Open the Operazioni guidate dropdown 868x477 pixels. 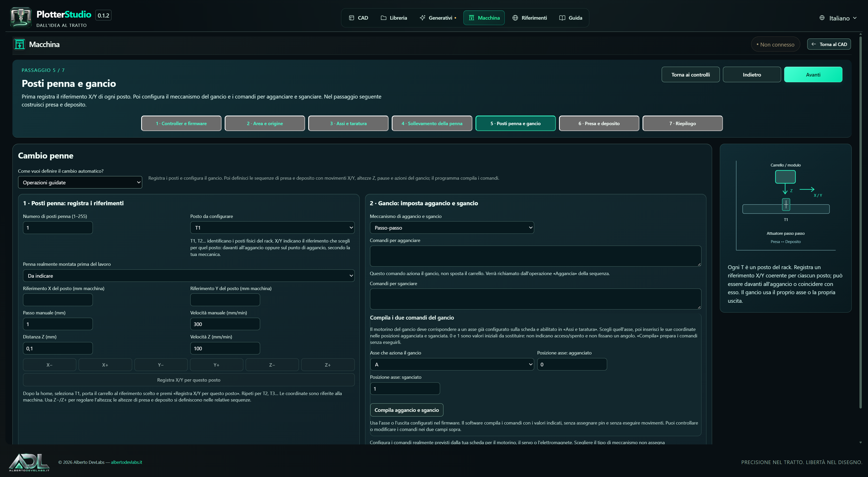[80, 182]
